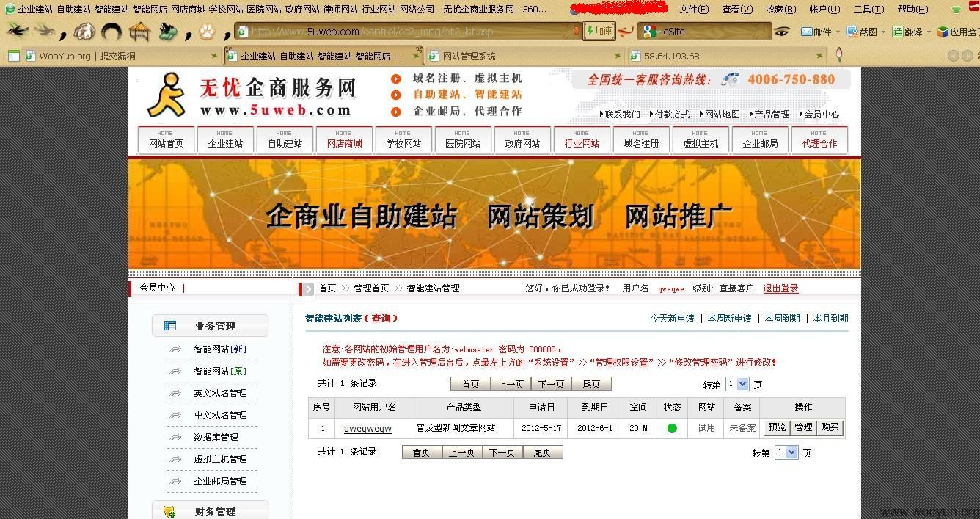Open the 查看(V) menu
This screenshot has height=519, width=980.
(737, 10)
